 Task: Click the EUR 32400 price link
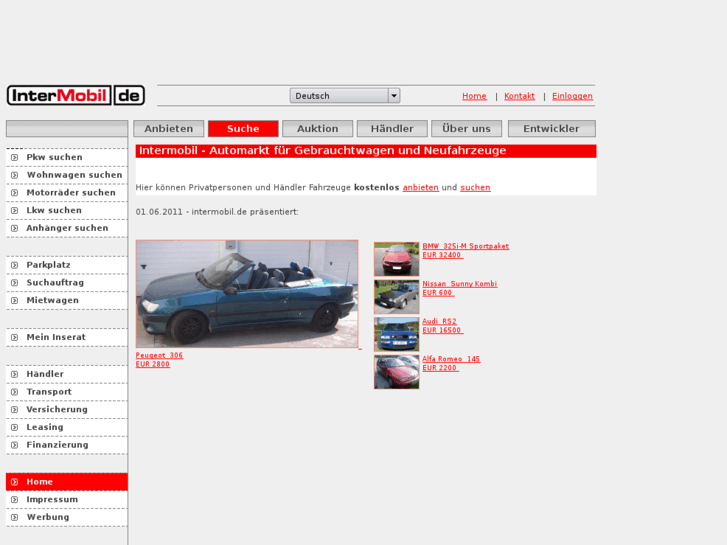[442, 255]
